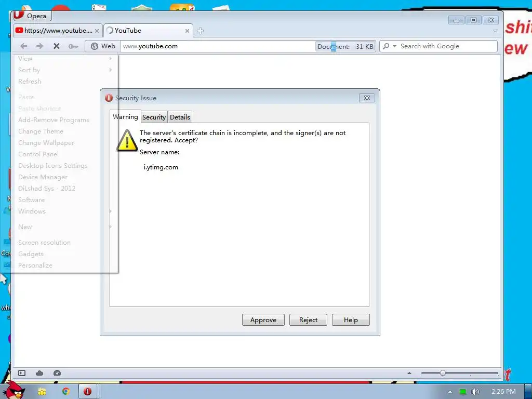
Task: Click the Document 31 KB progress indicator
Action: pos(345,46)
